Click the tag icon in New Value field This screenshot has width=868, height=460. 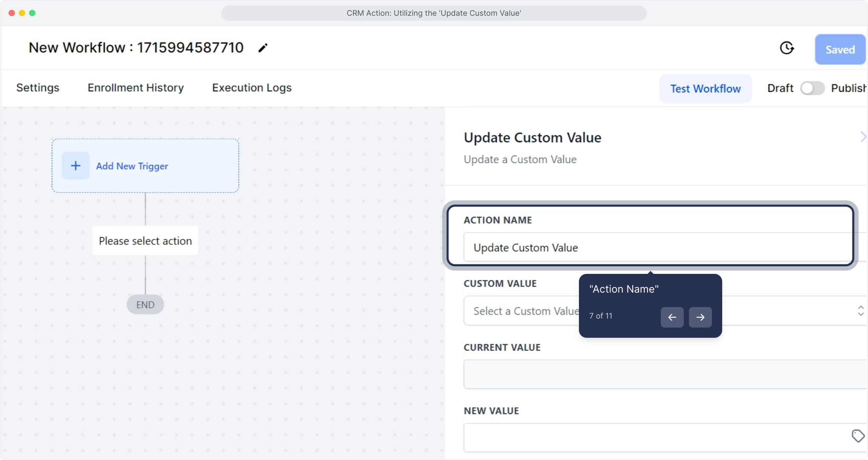click(x=857, y=436)
